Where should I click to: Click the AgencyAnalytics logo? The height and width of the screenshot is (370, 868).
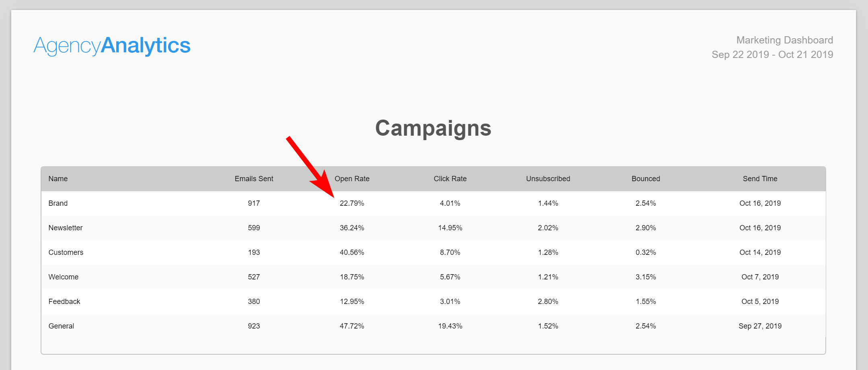pyautogui.click(x=112, y=45)
